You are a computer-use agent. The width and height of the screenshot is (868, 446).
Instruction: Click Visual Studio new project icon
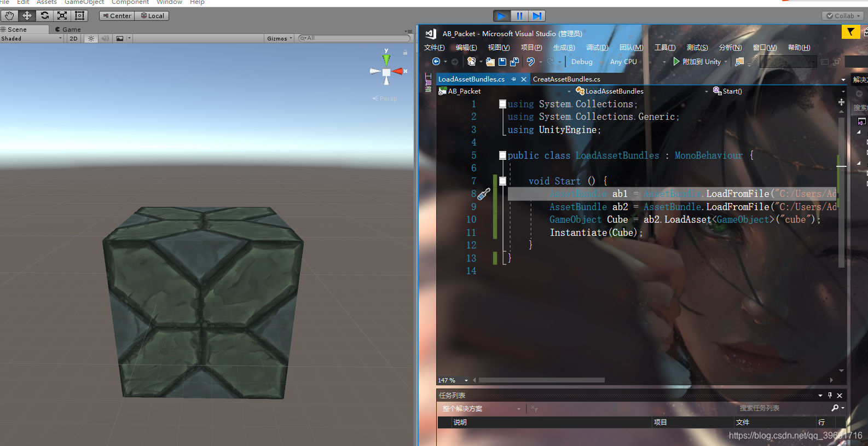(471, 62)
